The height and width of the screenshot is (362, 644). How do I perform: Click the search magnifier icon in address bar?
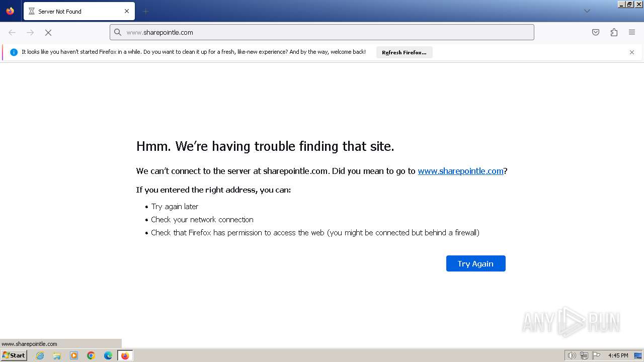pos(118,32)
